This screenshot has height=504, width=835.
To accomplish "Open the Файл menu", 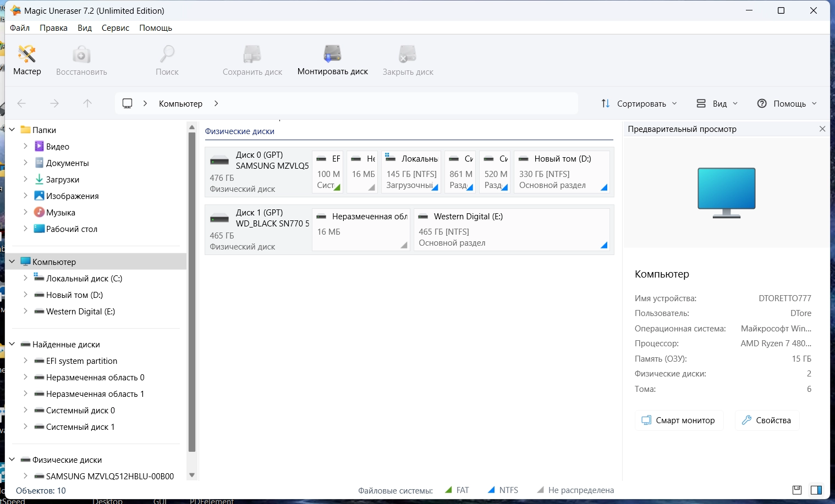I will point(20,27).
